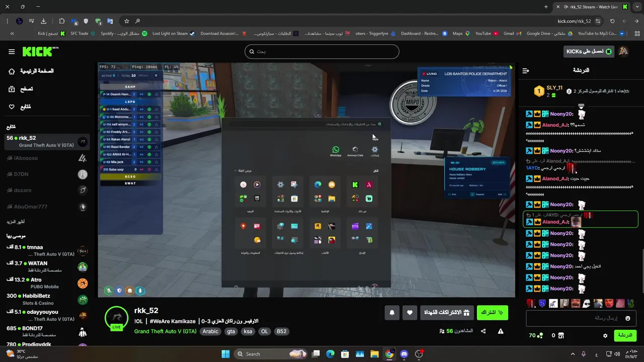644x362 pixels.
Task: Open File Explorer from the taskbar
Action: pos(374,354)
